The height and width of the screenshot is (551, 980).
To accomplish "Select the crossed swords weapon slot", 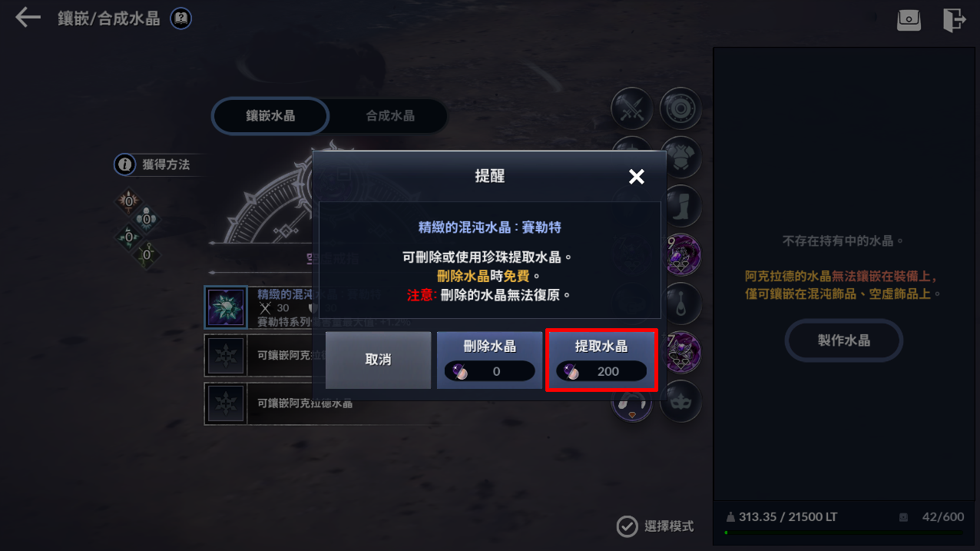I will (631, 108).
